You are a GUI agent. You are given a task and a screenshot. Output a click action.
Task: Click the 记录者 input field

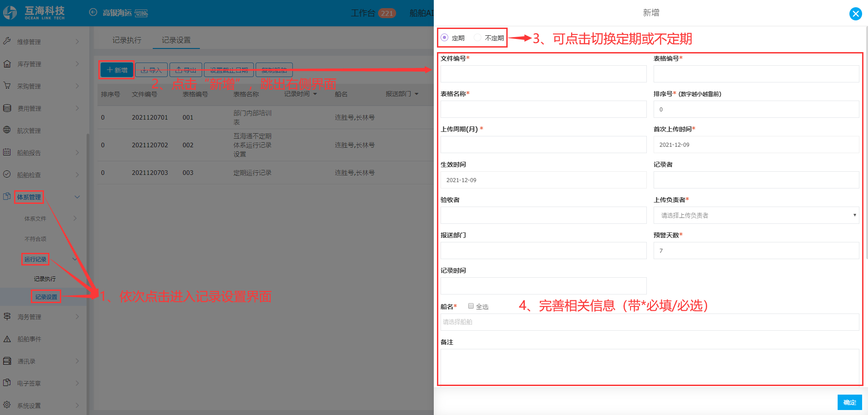tap(756, 180)
